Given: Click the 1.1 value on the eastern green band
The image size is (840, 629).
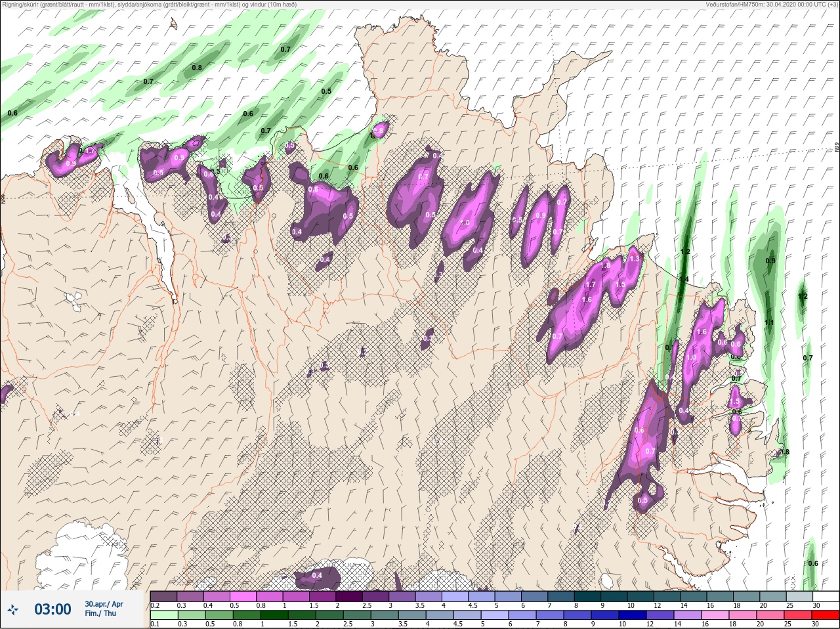Looking at the screenshot, I should pos(769,322).
